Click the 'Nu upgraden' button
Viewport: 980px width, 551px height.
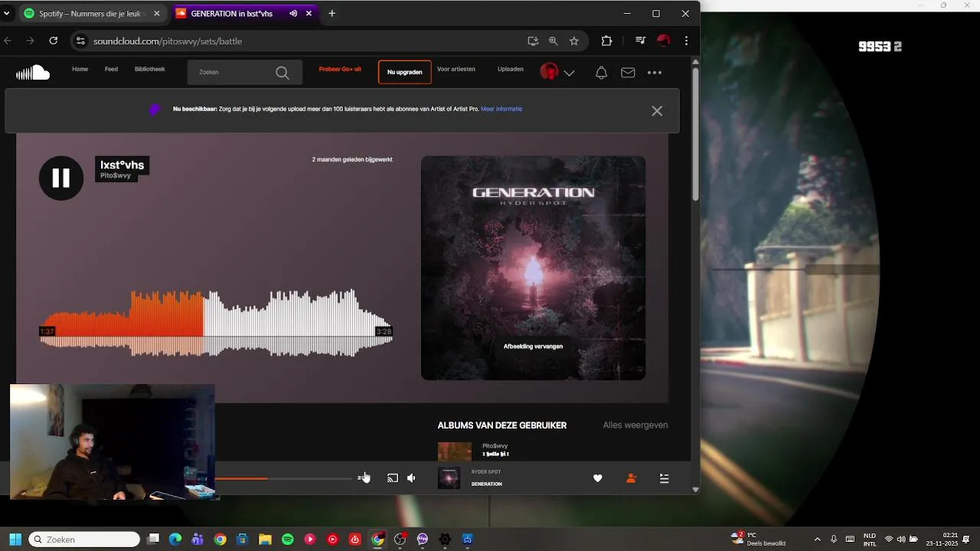404,72
